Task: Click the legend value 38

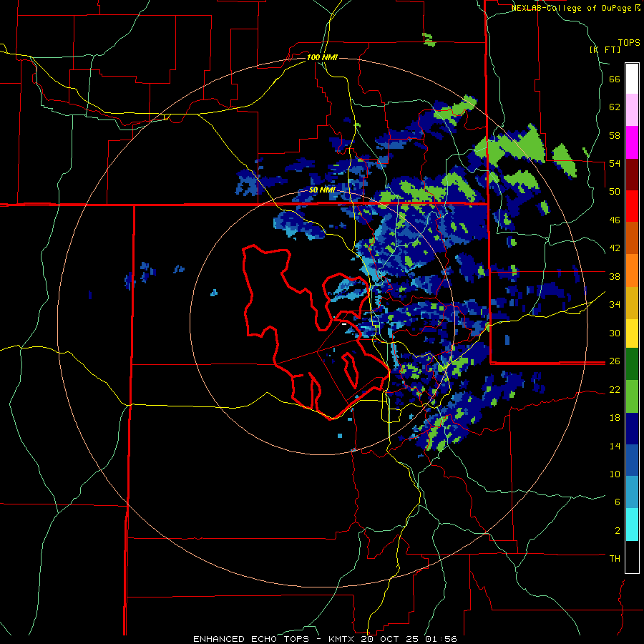Action: click(615, 276)
